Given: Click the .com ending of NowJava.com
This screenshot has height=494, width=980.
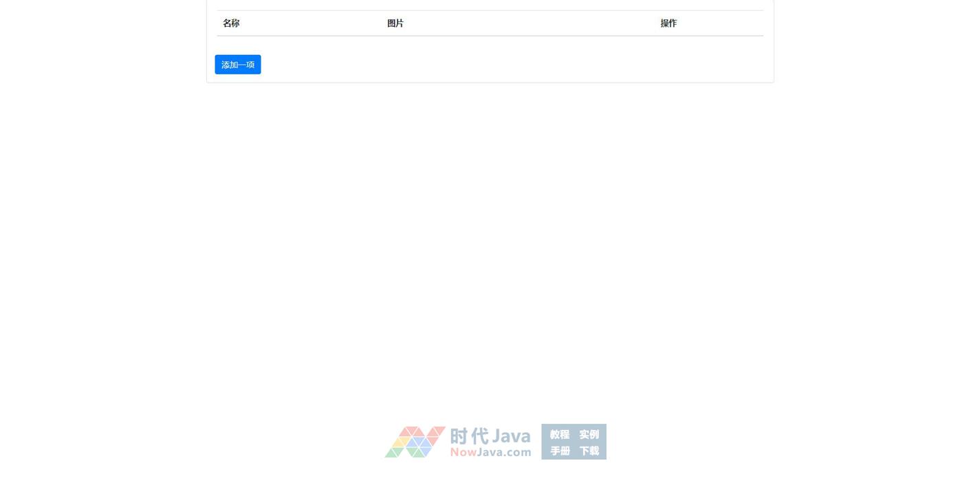Looking at the screenshot, I should (x=518, y=452).
